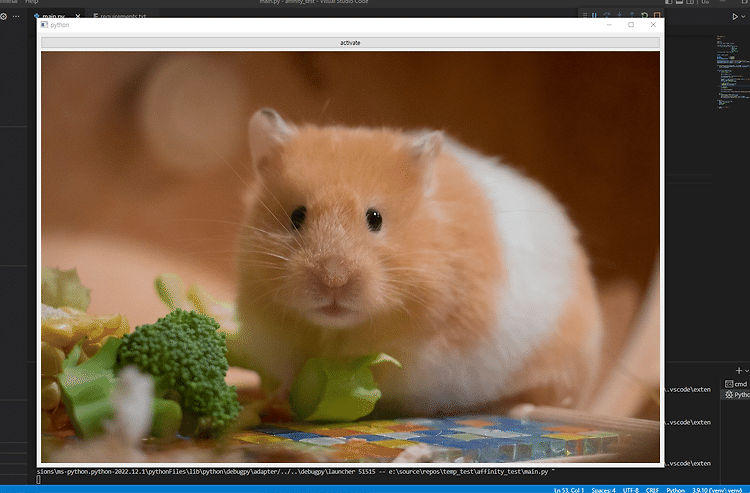Change UTF-8 encoding in status bar
Viewport: 750px width, 493px height.
point(630,490)
